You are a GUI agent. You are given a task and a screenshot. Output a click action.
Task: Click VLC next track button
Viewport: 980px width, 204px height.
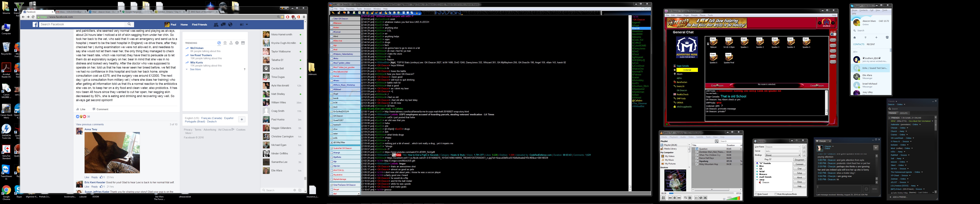(679, 198)
